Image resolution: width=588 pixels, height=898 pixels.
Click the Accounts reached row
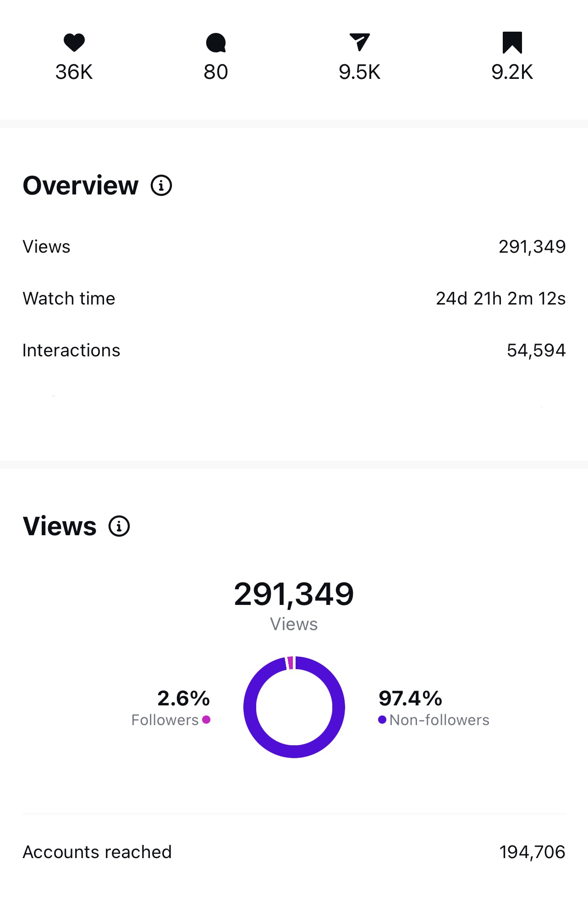point(294,852)
